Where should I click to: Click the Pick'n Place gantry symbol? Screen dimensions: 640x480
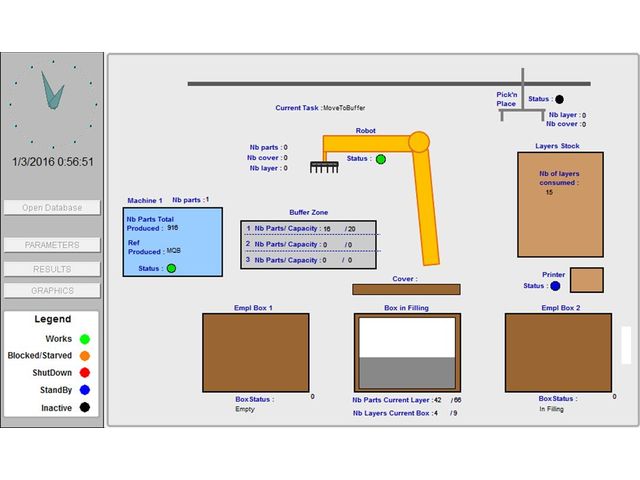522,100
